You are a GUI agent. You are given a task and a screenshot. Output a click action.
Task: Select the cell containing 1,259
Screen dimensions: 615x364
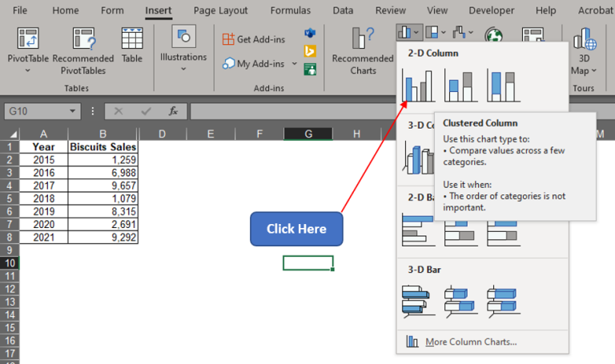click(102, 160)
